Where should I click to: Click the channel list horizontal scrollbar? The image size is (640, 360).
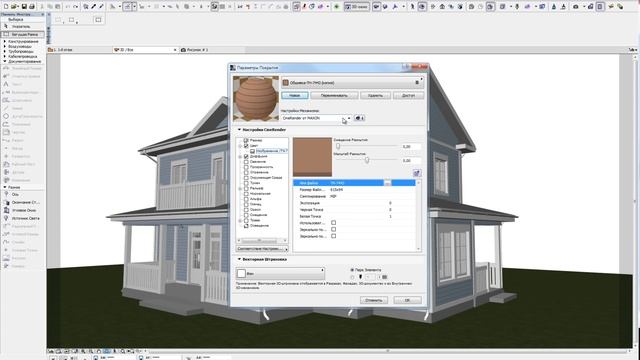click(x=262, y=240)
